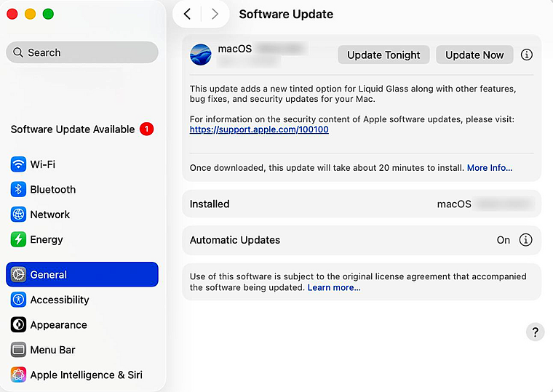The width and height of the screenshot is (553, 392).
Task: Click the Wi-Fi icon in sidebar
Action: click(x=18, y=164)
